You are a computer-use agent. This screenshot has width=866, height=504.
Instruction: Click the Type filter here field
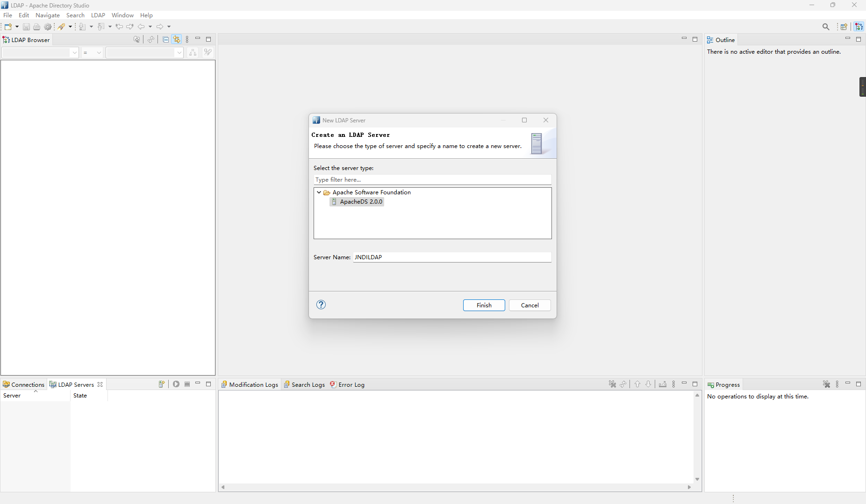(x=433, y=180)
